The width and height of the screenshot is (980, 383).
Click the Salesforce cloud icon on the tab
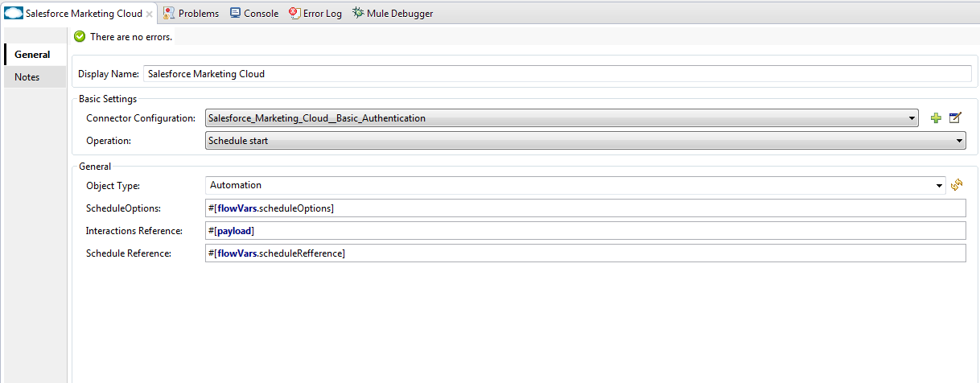[14, 14]
